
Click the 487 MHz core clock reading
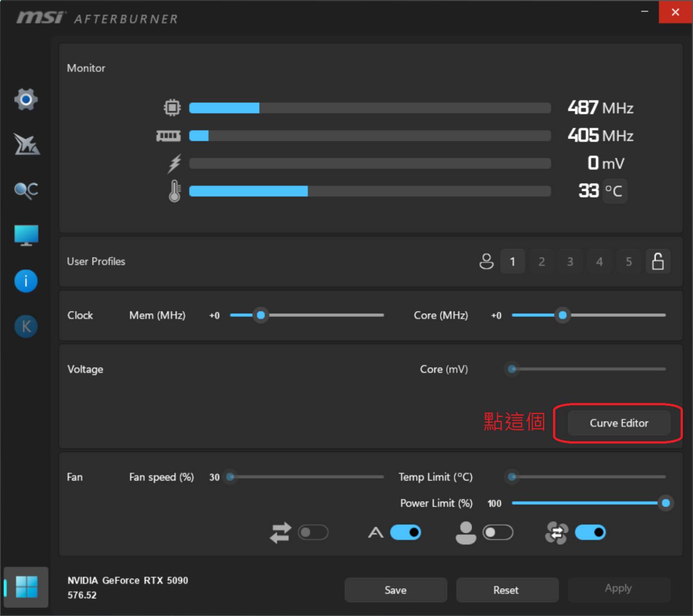click(601, 108)
